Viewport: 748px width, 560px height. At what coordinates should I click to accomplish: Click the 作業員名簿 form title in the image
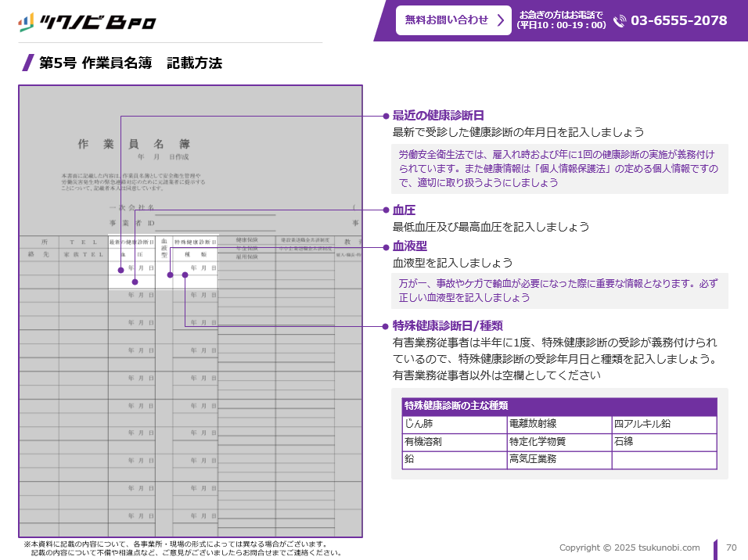134,144
